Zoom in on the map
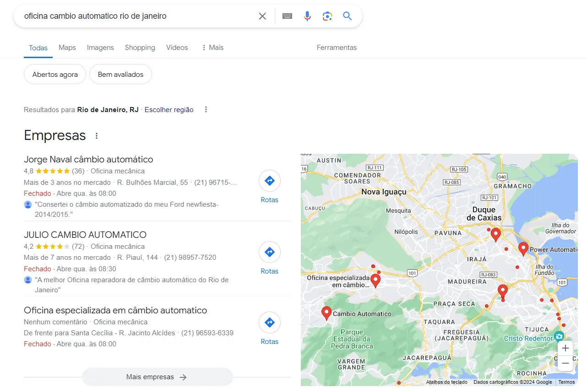The width and height of the screenshot is (587, 392). coord(565,348)
